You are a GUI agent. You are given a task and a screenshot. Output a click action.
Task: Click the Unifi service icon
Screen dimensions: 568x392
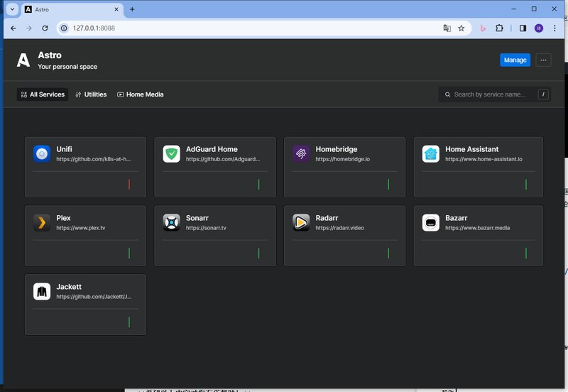pos(42,154)
